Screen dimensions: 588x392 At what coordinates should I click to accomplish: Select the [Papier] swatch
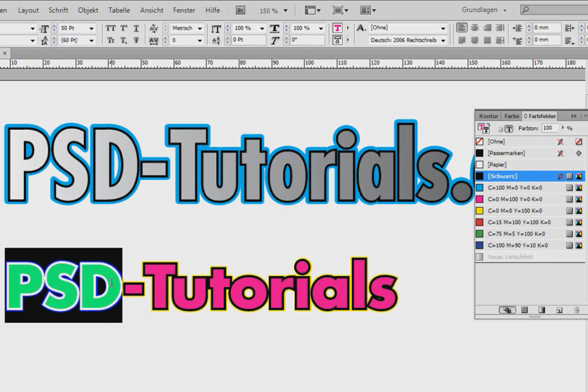click(530, 165)
